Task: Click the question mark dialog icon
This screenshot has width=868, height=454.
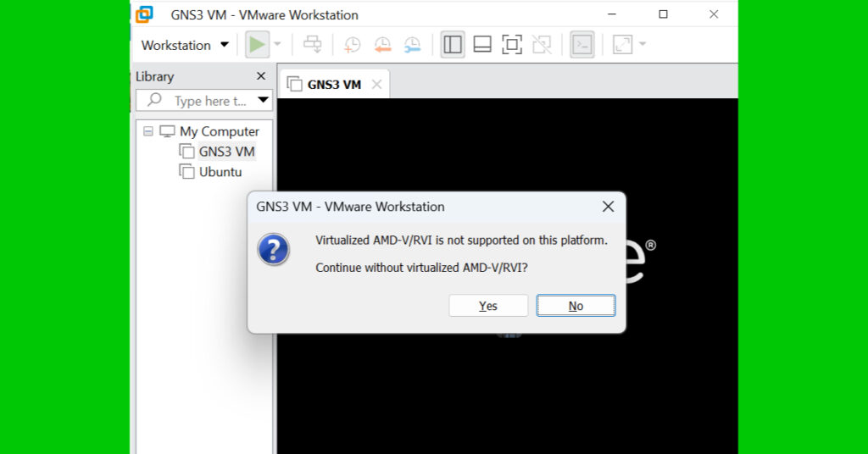Action: (274, 249)
